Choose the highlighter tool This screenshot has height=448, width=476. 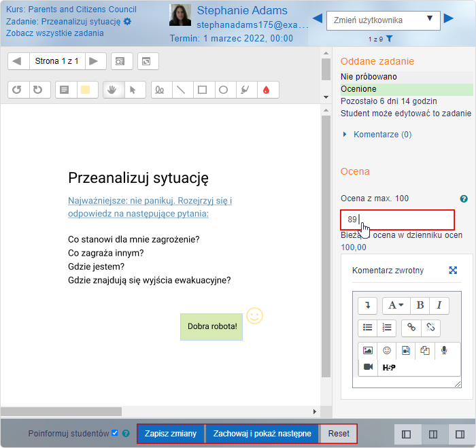click(x=244, y=90)
